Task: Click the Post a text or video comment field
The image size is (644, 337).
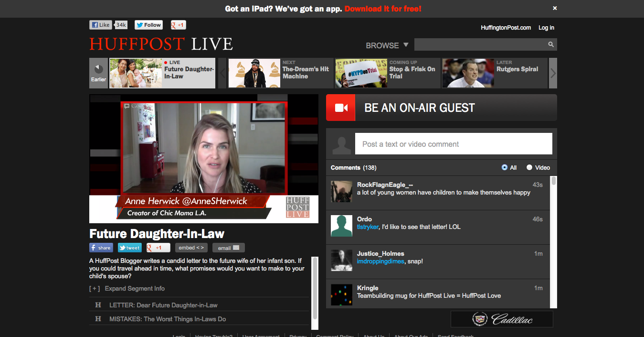Action: point(454,144)
